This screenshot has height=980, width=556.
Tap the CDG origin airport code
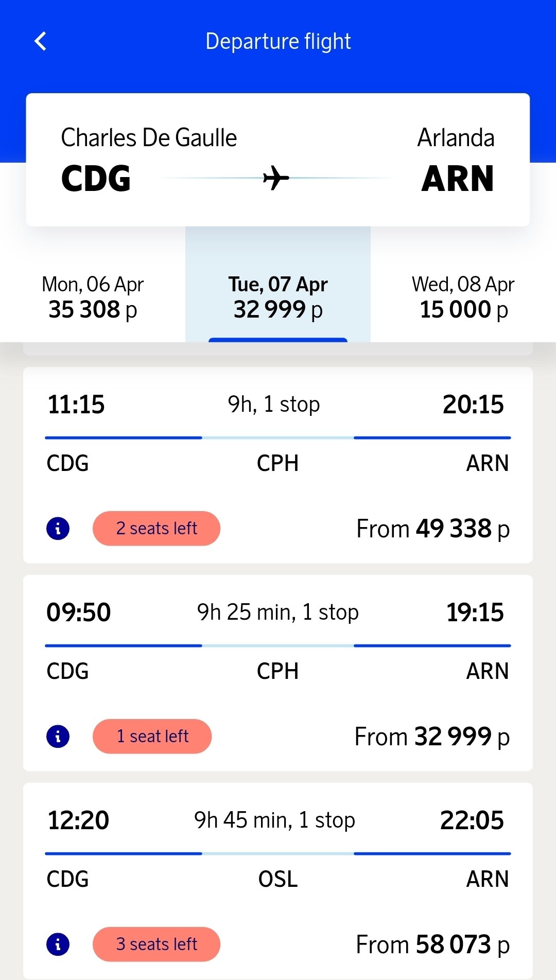[96, 179]
